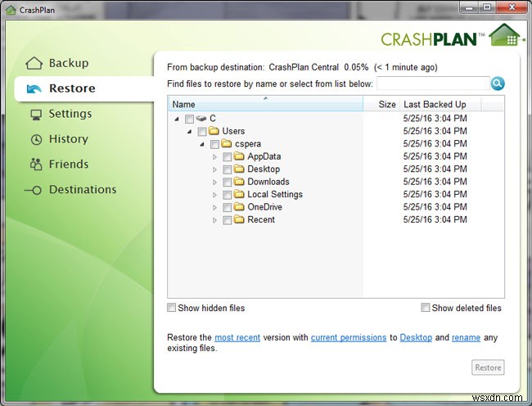Select the Desktop folder checkbox
This screenshot has width=532, height=406.
[227, 169]
